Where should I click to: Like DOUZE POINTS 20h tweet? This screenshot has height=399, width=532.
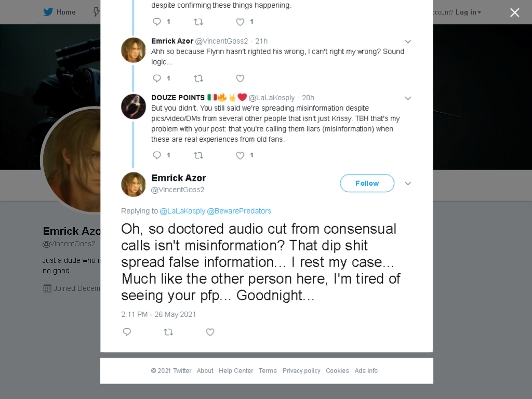[x=240, y=155]
